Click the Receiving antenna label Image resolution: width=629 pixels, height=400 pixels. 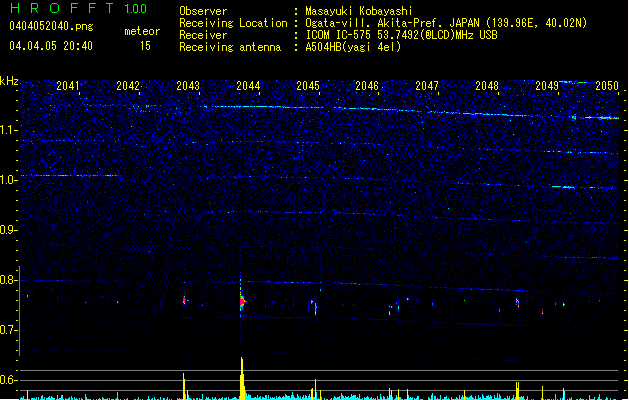230,47
